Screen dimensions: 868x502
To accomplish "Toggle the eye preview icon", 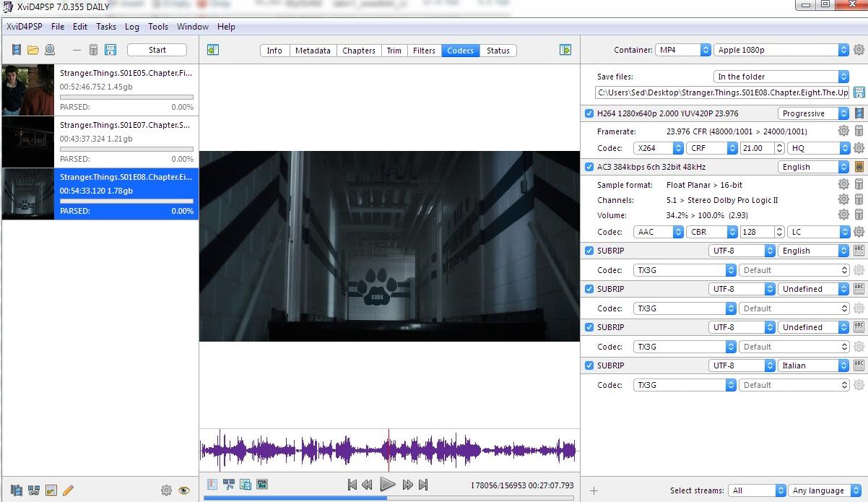I will coord(184,490).
